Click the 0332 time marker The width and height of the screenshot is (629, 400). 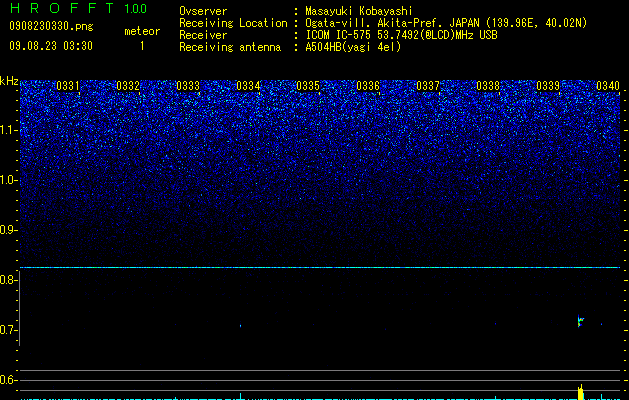point(128,86)
